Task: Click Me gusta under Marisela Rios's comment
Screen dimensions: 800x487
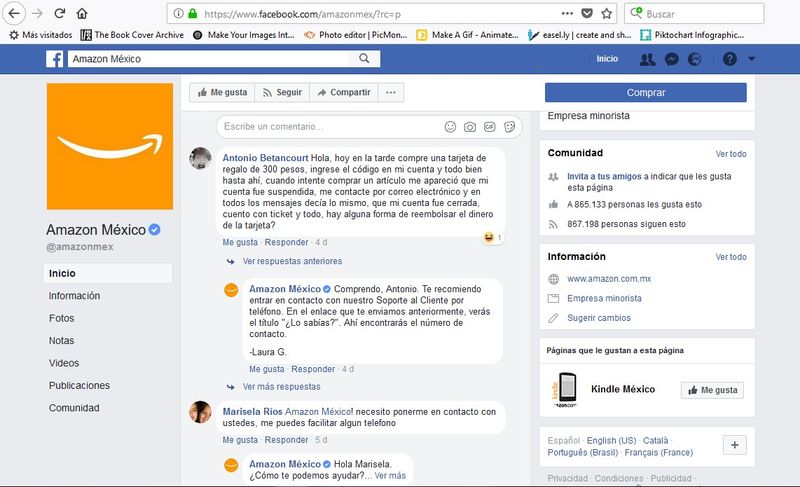Action: tap(240, 440)
